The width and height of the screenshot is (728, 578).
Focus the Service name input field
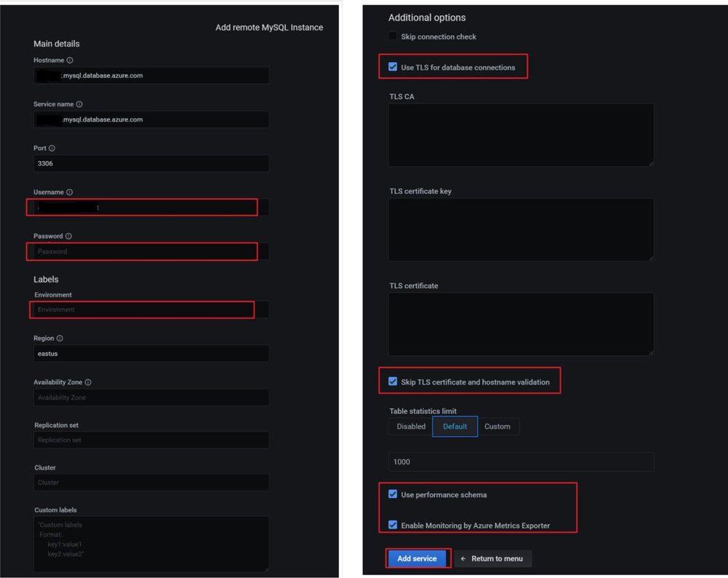(152, 120)
